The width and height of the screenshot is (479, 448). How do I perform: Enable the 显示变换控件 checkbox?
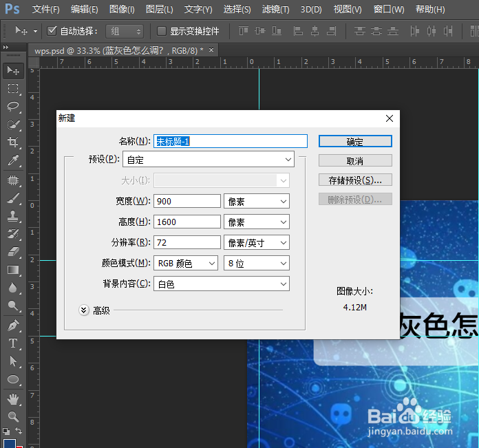[161, 31]
